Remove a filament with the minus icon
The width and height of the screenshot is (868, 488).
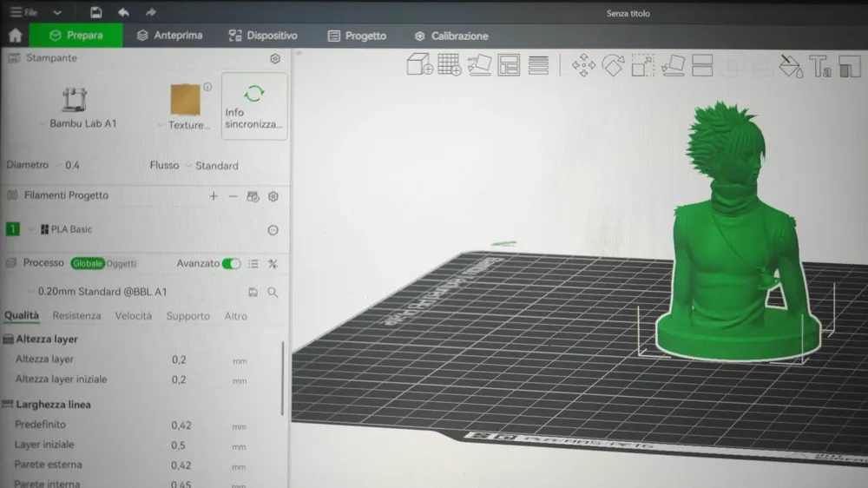[x=233, y=196]
